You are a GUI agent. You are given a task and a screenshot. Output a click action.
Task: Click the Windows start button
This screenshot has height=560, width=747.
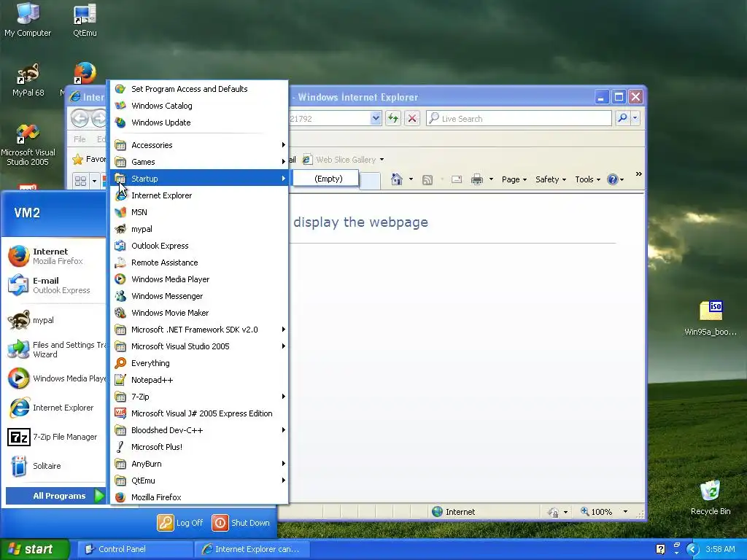click(x=34, y=549)
